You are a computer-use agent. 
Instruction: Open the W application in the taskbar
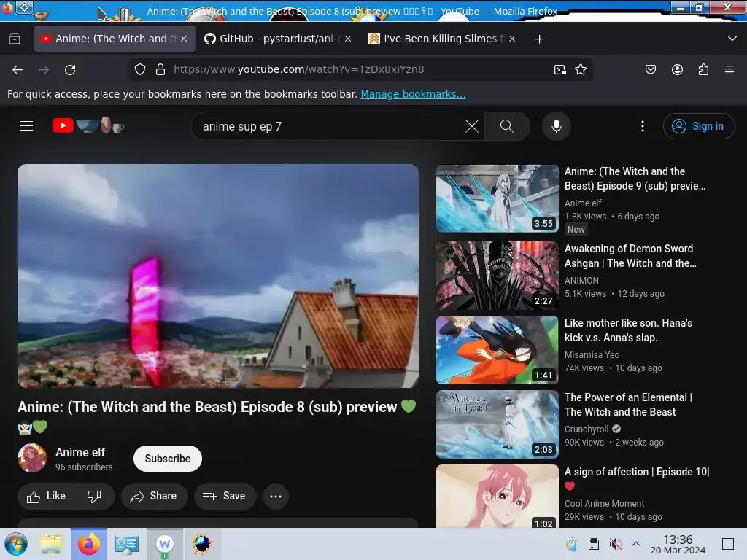tap(164, 544)
